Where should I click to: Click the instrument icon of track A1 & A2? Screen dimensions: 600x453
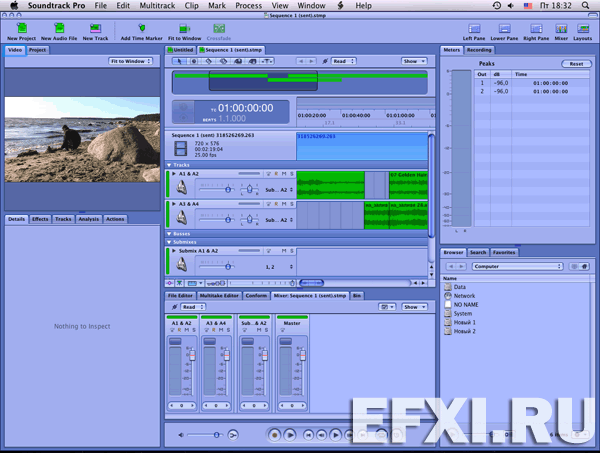point(182,188)
